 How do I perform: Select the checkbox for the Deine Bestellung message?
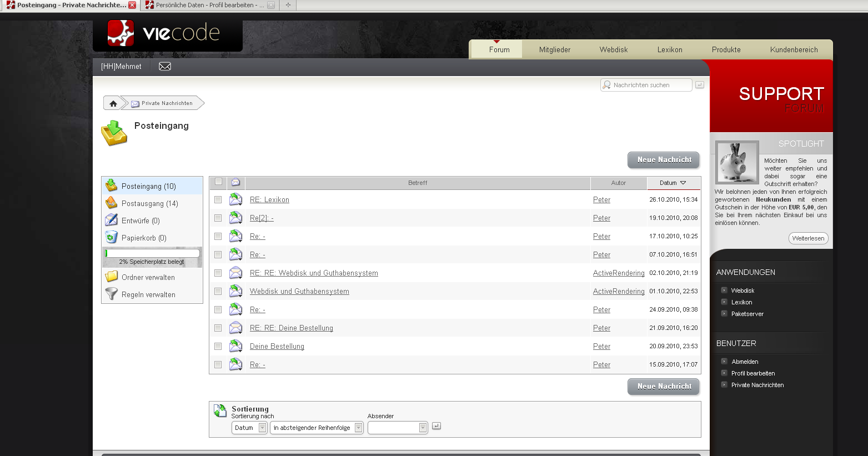tap(218, 346)
